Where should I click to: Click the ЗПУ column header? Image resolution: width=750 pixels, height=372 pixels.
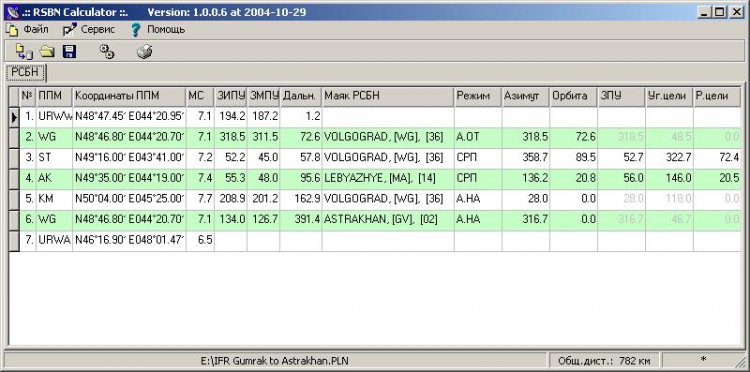pos(621,97)
